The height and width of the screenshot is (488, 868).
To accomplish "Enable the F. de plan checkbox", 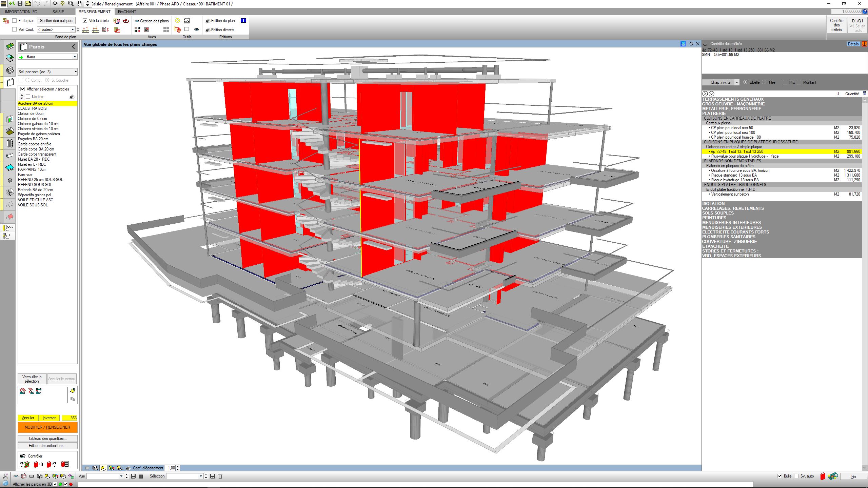I will [x=14, y=21].
